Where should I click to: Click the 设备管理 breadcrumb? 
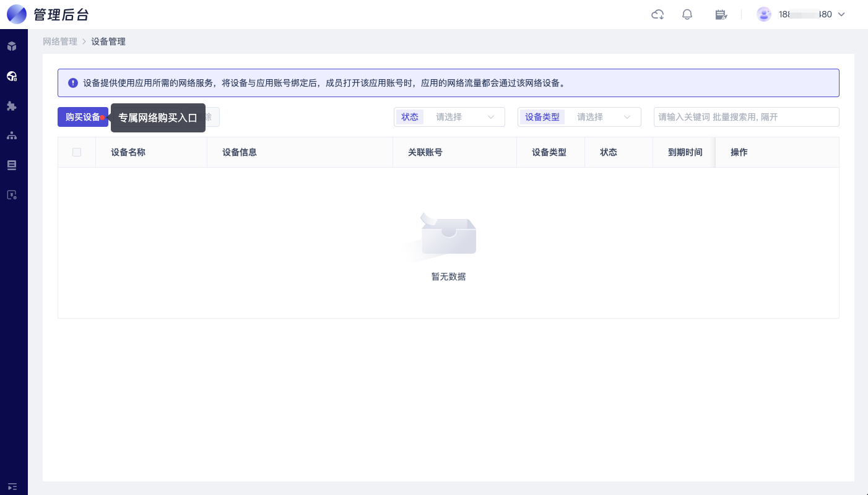coord(108,41)
